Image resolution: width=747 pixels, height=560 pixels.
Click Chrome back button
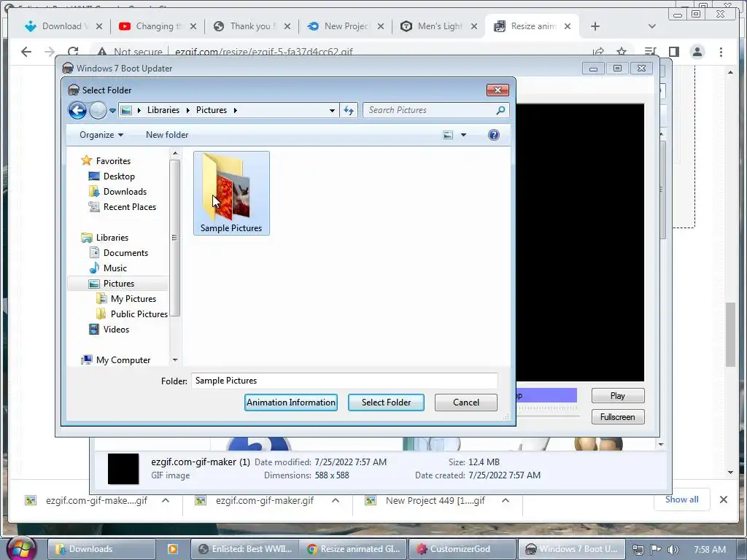click(26, 52)
